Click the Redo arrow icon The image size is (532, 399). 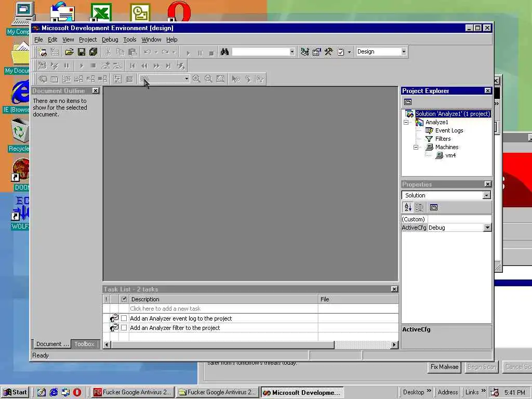click(166, 52)
